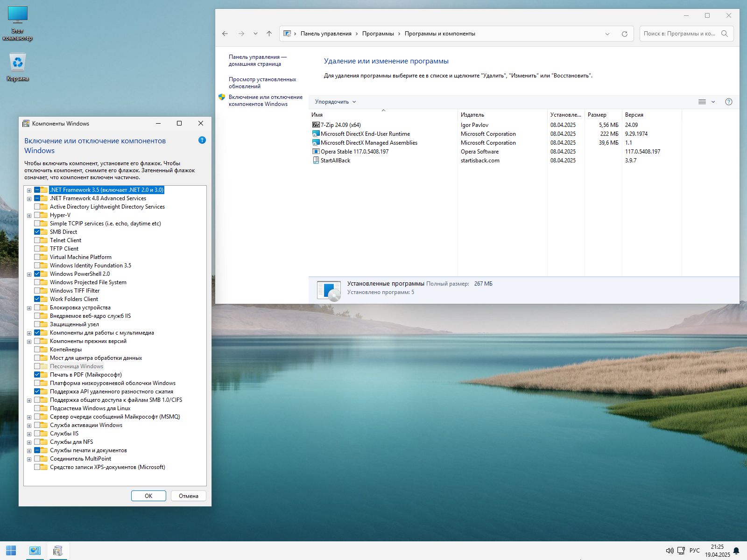The height and width of the screenshot is (560, 747).
Task: Open the Упорядочить dropdown menu
Action: point(335,102)
